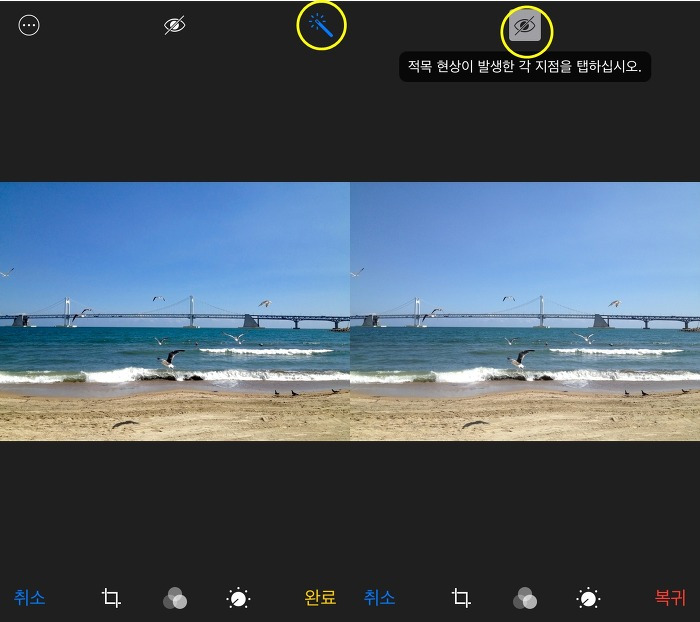
Task: Tap 취소 cancel in left screen
Action: (x=29, y=597)
